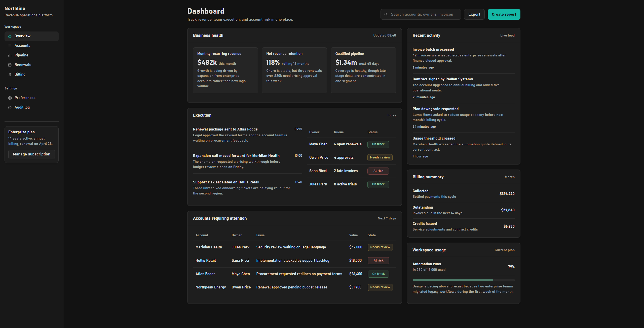Click the Billing dollar icon
This screenshot has height=328, width=644.
tap(10, 75)
